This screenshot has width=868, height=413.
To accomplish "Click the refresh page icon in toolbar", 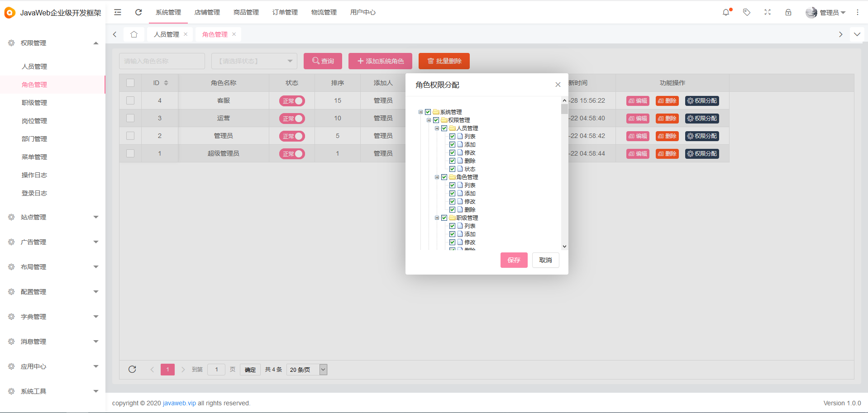I will (x=138, y=12).
